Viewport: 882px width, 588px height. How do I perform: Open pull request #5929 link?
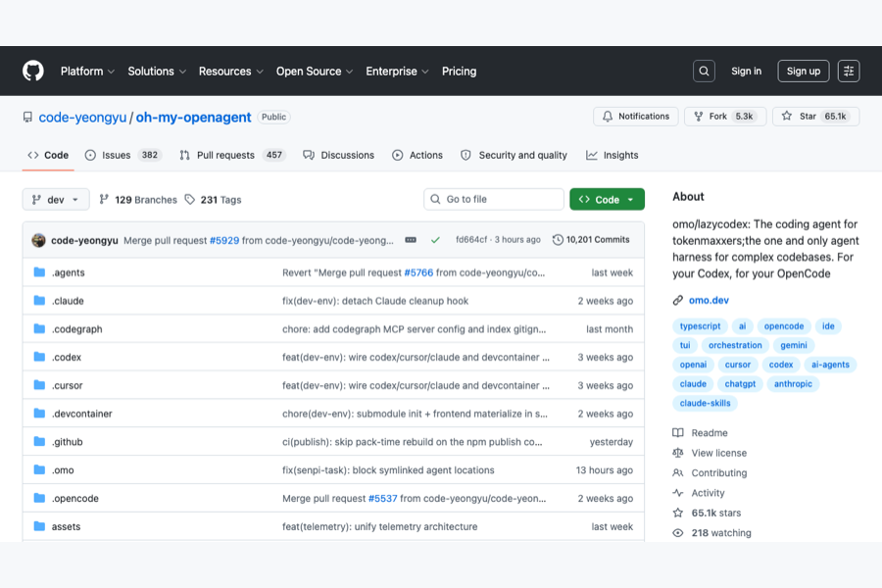click(224, 240)
